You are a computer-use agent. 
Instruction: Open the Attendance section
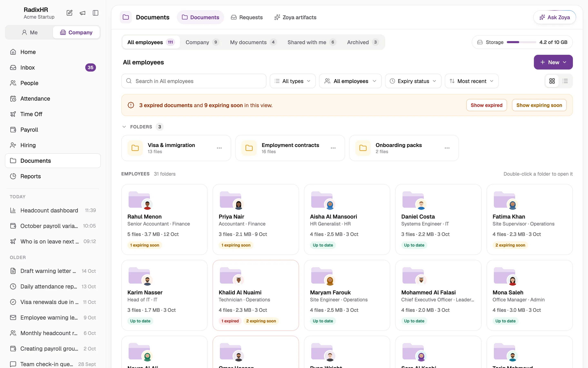tap(53, 99)
